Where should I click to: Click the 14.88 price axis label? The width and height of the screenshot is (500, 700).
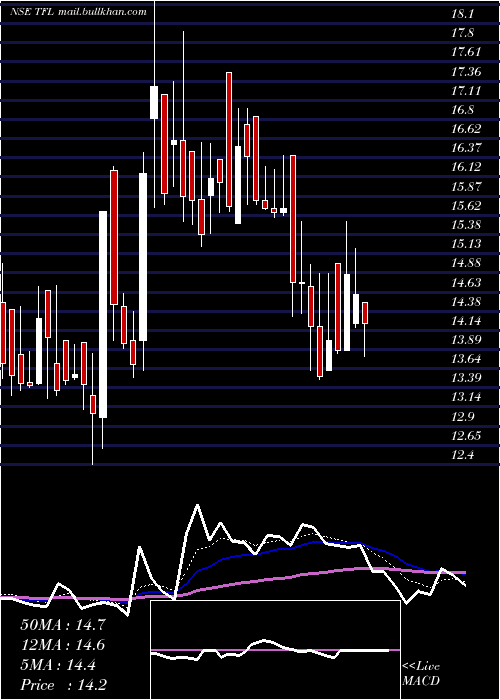pos(466,263)
